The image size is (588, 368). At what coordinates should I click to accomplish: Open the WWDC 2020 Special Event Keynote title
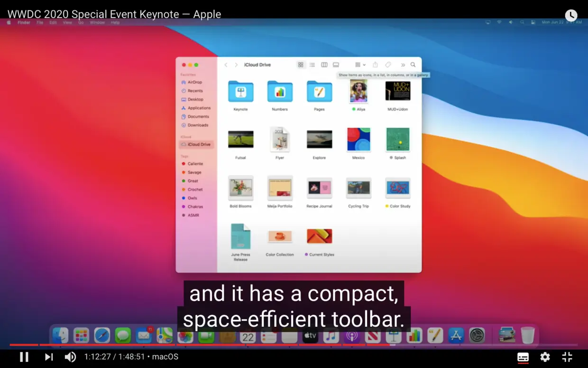pyautogui.click(x=114, y=14)
